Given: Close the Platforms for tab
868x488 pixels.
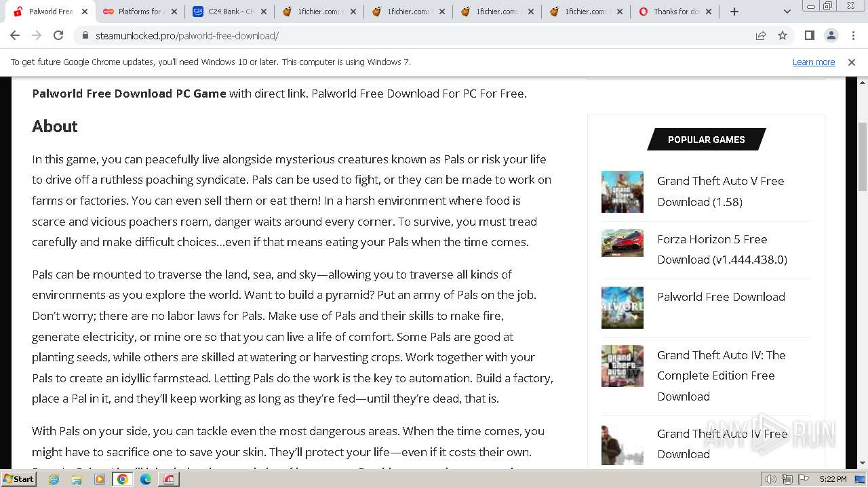Looking at the screenshot, I should click(x=174, y=12).
